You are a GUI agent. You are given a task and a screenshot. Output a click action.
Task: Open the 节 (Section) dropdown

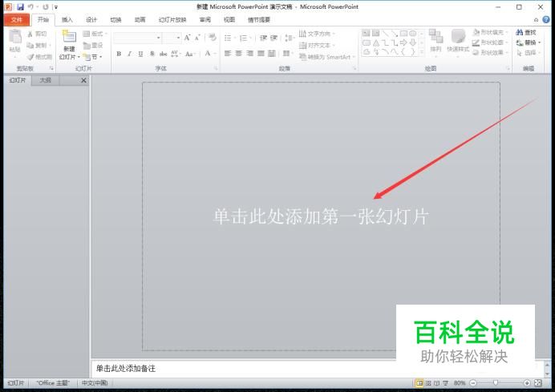(92, 57)
